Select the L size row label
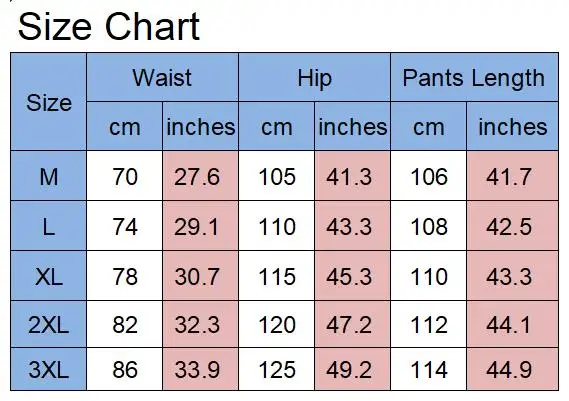The width and height of the screenshot is (569, 401). point(49,226)
